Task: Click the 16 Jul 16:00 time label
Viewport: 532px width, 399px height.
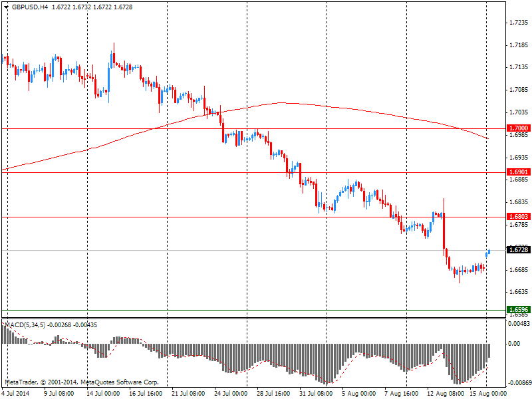Action: pos(146,394)
